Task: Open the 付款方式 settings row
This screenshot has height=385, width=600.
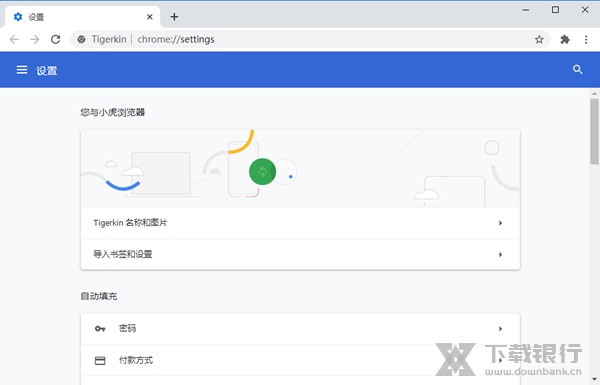Action: point(300,361)
